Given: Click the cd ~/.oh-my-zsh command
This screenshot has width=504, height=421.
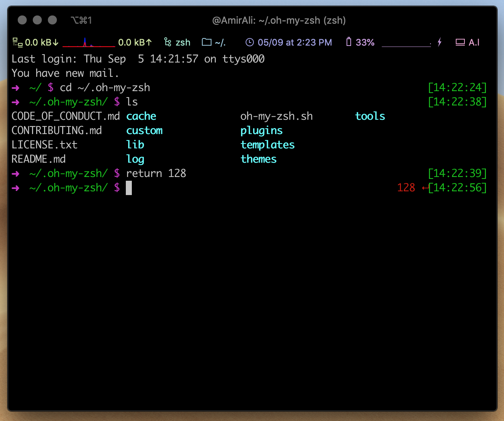Looking at the screenshot, I should (105, 87).
